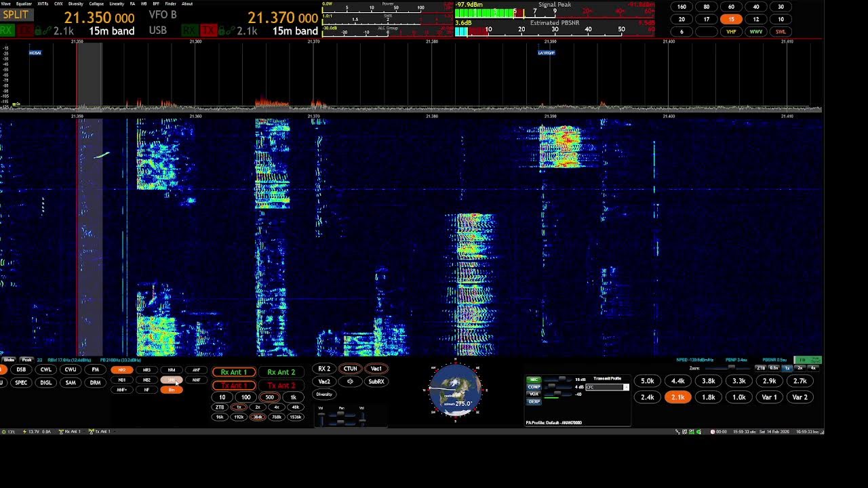868x488 pixels.
Task: Switch mode to CWU
Action: [x=70, y=369]
